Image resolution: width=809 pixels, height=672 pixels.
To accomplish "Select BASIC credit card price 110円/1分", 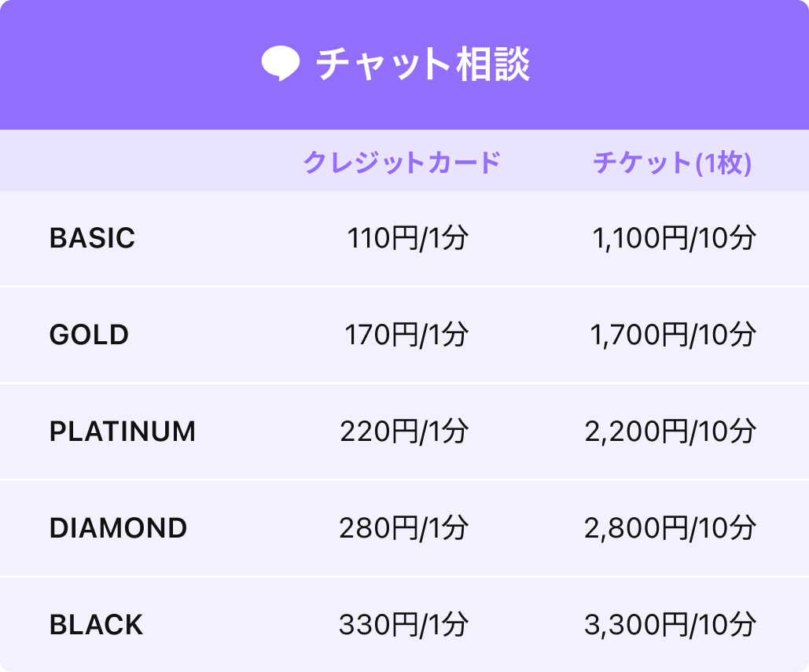I will point(407,238).
